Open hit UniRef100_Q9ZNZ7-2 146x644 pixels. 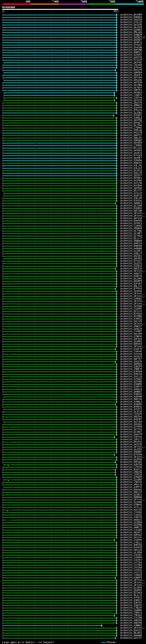(x=132, y=37)
